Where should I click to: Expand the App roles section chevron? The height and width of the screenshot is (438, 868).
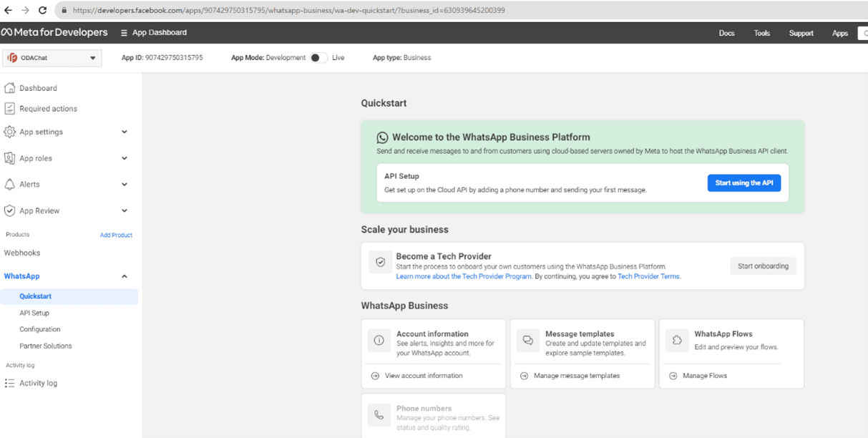[125, 158]
